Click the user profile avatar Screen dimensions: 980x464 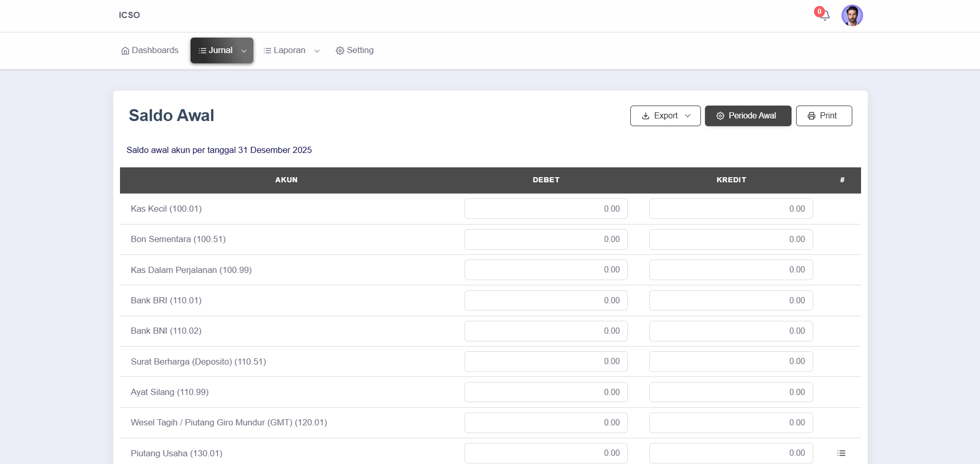(852, 15)
